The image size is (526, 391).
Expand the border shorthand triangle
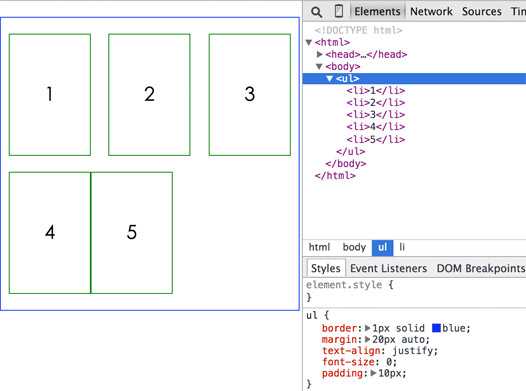[368, 328]
